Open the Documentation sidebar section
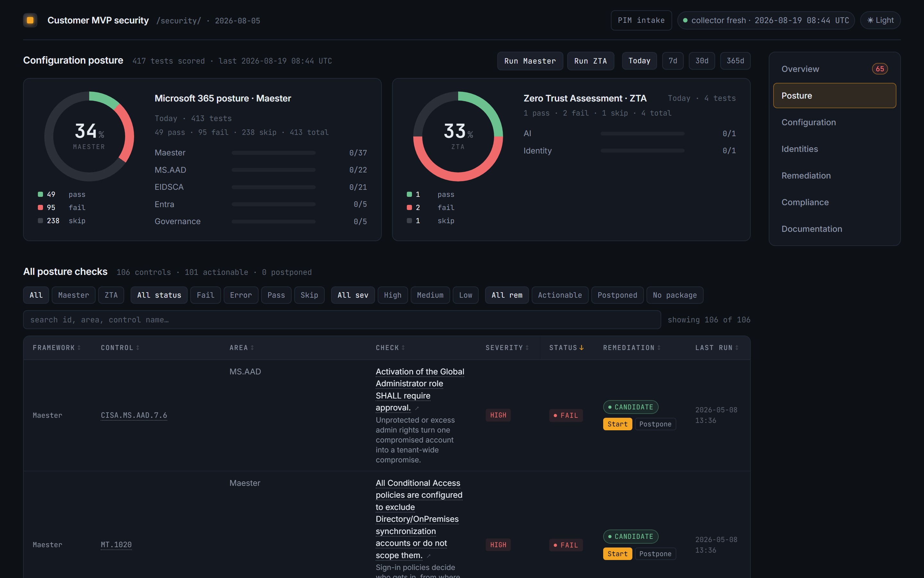924x578 pixels. pyautogui.click(x=835, y=229)
